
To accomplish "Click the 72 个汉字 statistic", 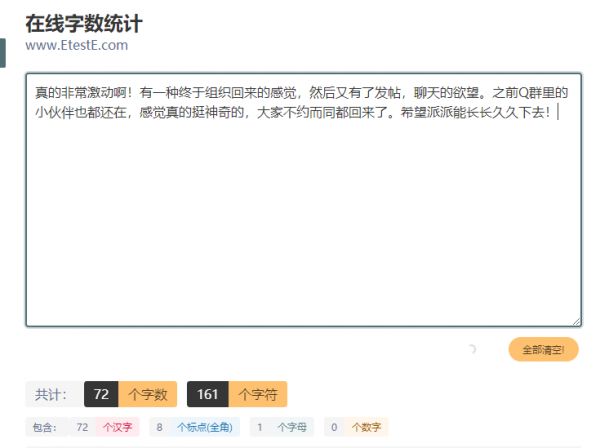I will [x=104, y=427].
